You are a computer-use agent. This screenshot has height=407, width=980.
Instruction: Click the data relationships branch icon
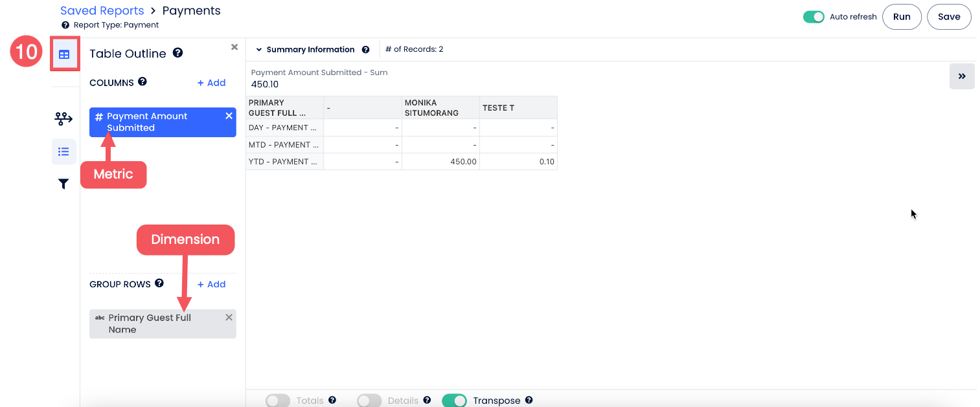tap(63, 118)
